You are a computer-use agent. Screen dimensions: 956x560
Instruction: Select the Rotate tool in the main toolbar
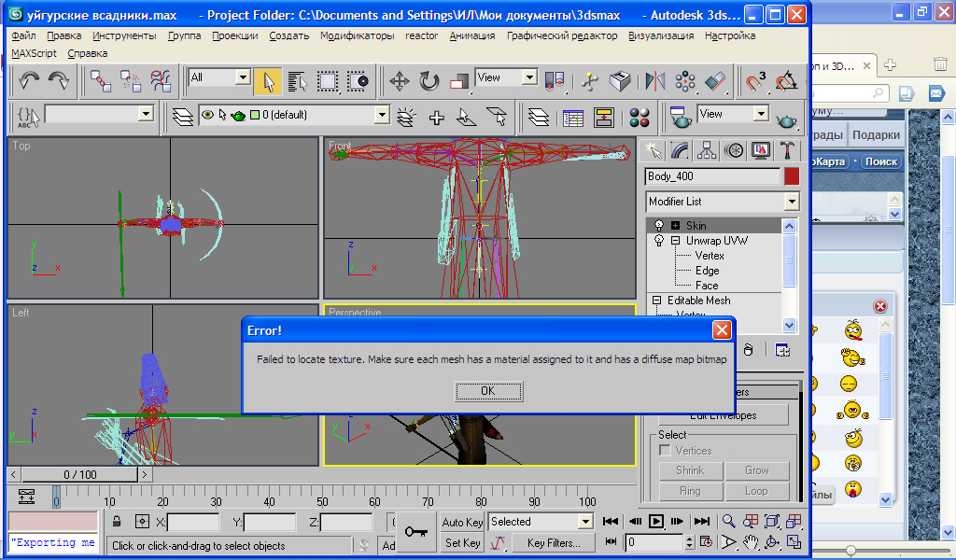429,81
